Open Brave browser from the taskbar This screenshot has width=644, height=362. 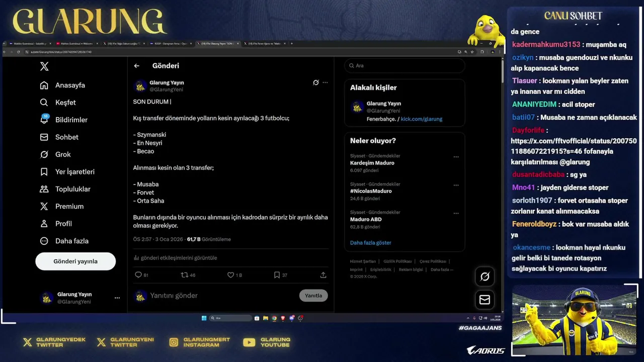click(x=283, y=318)
